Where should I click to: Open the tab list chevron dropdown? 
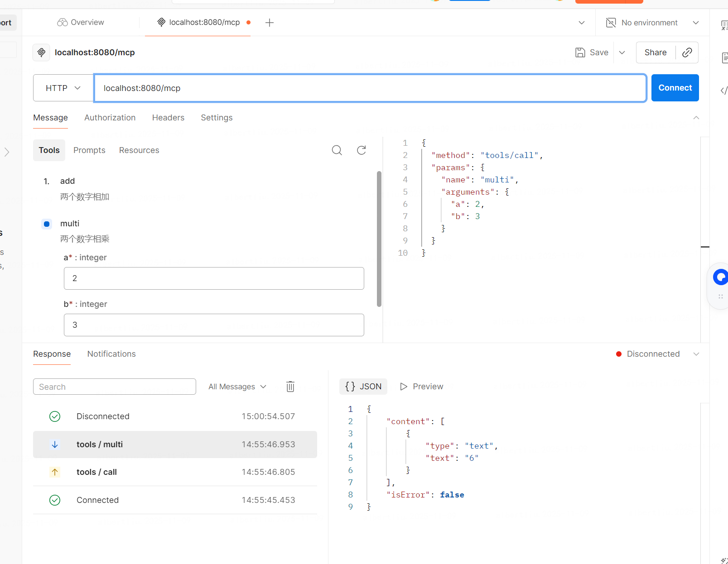coord(582,23)
